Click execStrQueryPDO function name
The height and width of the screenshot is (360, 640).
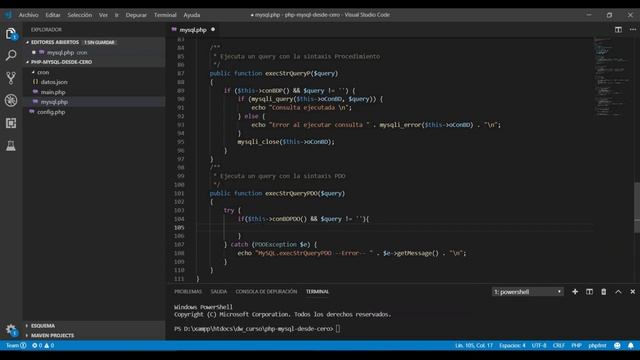click(x=291, y=193)
